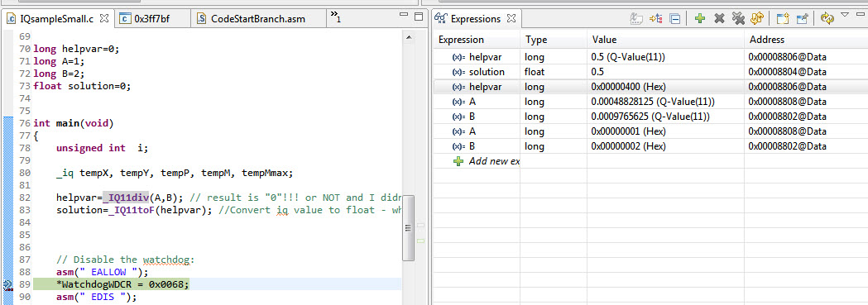Image resolution: width=868 pixels, height=305 pixels.
Task: Select the Expressions view tab
Action: click(x=475, y=19)
